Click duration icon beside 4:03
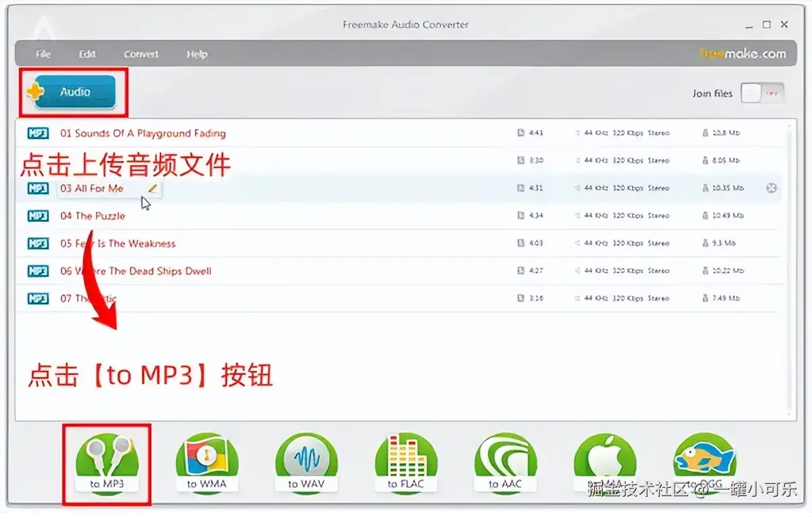 pos(520,244)
